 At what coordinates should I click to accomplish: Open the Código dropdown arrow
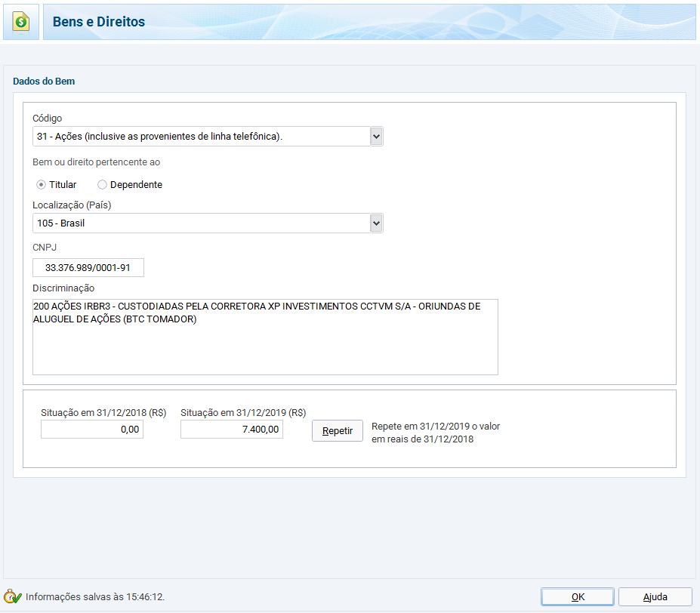click(x=377, y=137)
